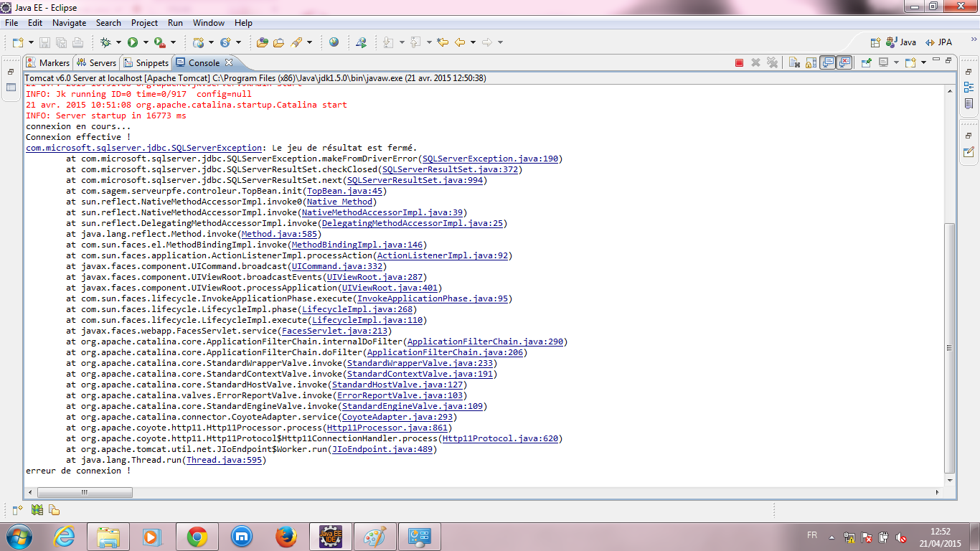Image resolution: width=980 pixels, height=551 pixels.
Task: Open SQLServerException.java:190 stack trace link
Action: point(490,159)
